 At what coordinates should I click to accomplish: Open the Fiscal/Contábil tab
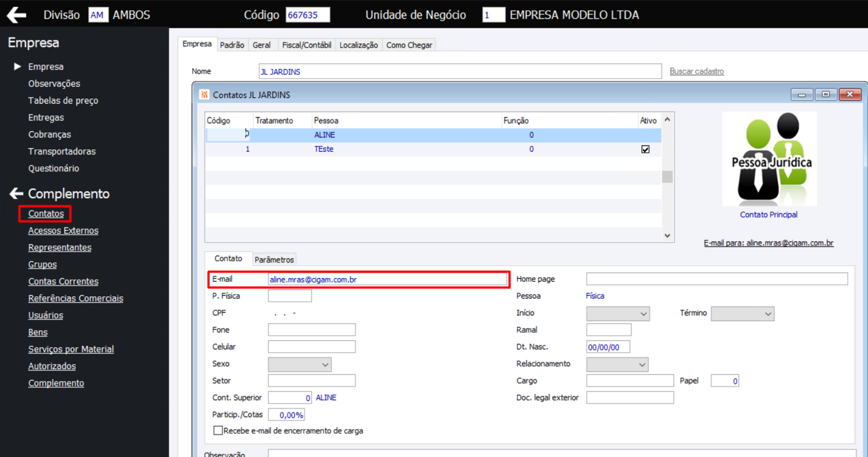tap(306, 45)
